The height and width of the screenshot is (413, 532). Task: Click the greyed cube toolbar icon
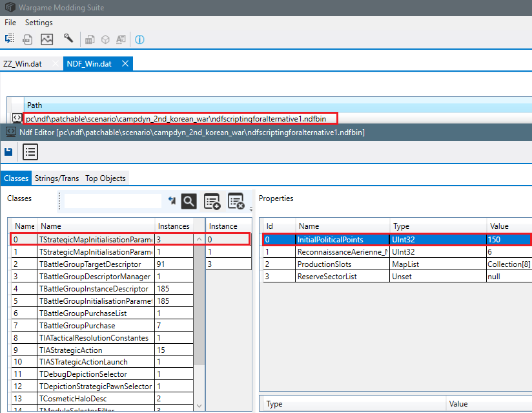105,39
